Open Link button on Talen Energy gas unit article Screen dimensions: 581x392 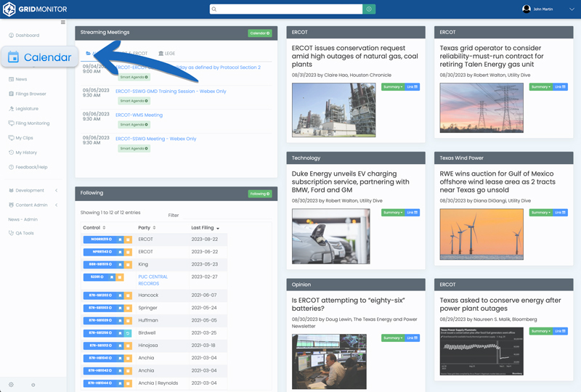[560, 87]
